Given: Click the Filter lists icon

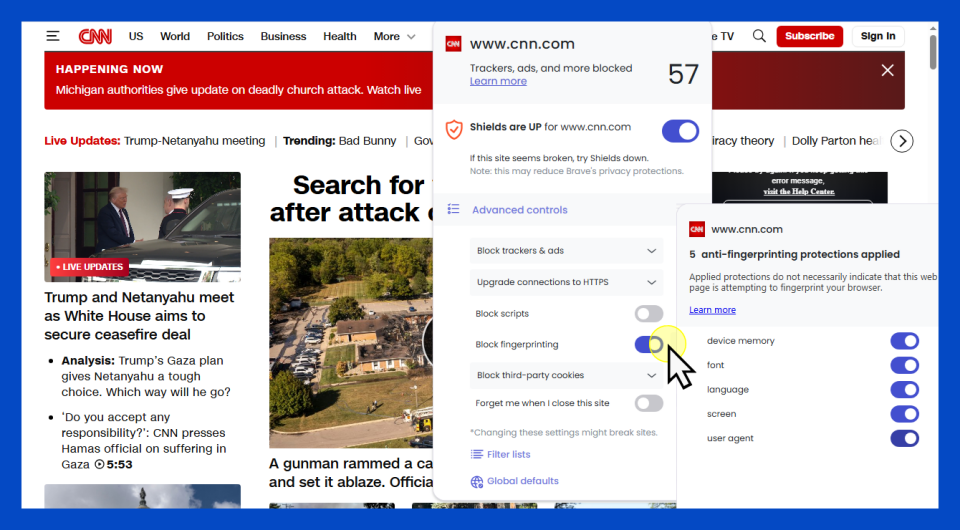Looking at the screenshot, I should pos(477,454).
